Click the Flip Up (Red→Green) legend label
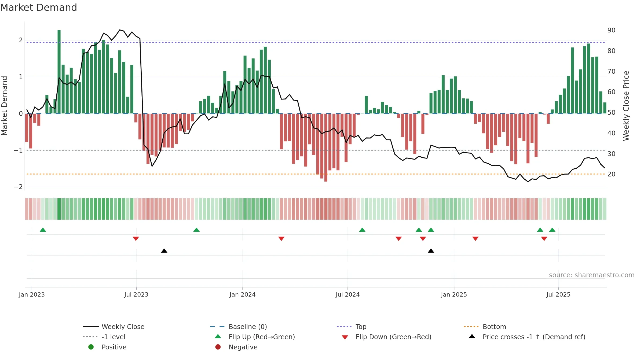 click(262, 337)
